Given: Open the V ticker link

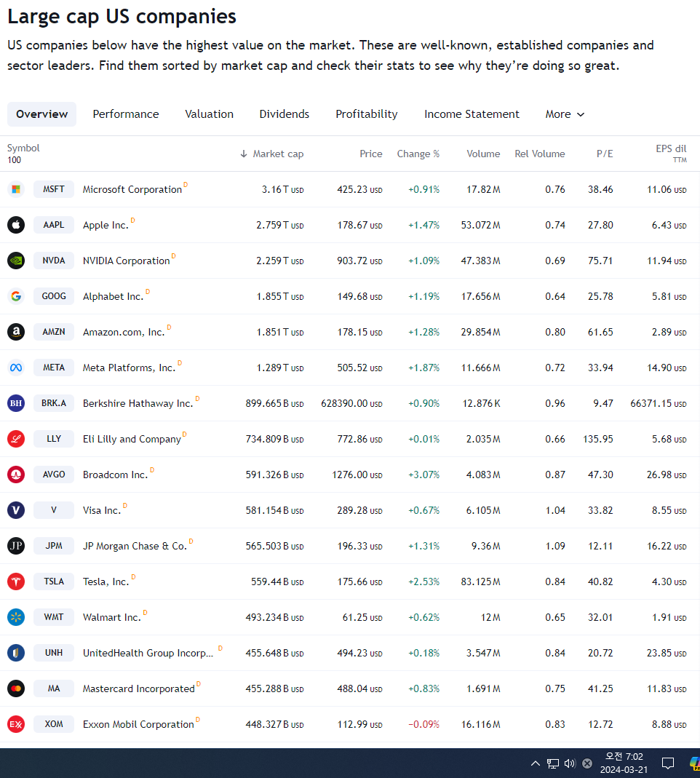Looking at the screenshot, I should click(54, 510).
